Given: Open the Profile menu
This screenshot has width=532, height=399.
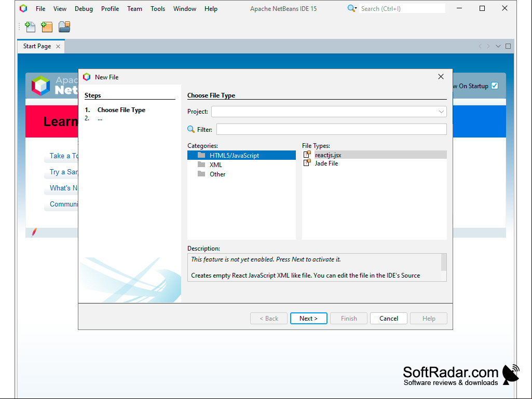Looking at the screenshot, I should point(110,9).
